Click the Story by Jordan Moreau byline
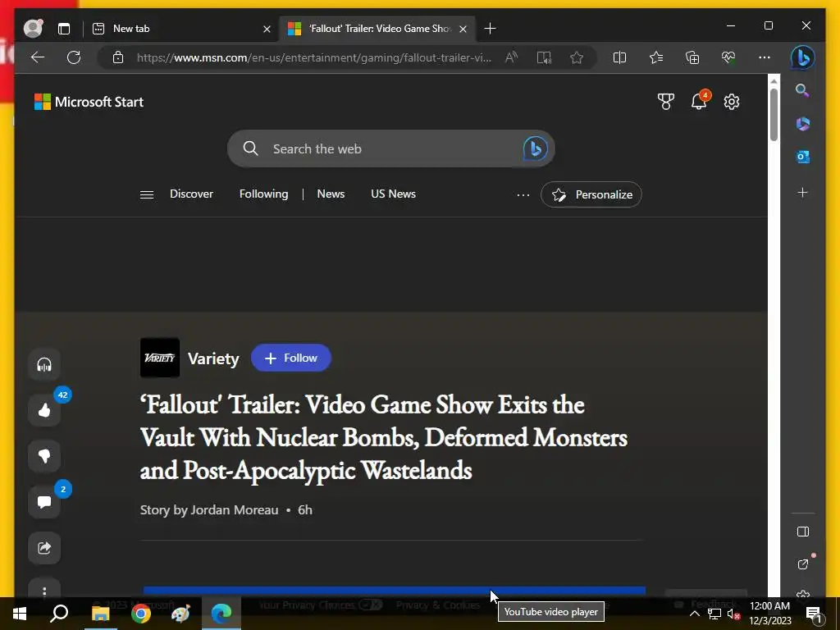This screenshot has width=840, height=630. pos(209,510)
